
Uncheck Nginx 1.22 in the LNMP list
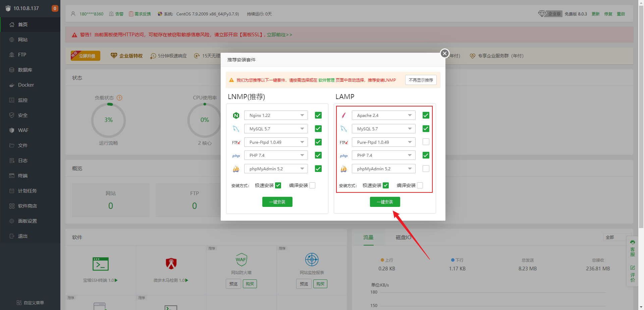click(x=318, y=115)
